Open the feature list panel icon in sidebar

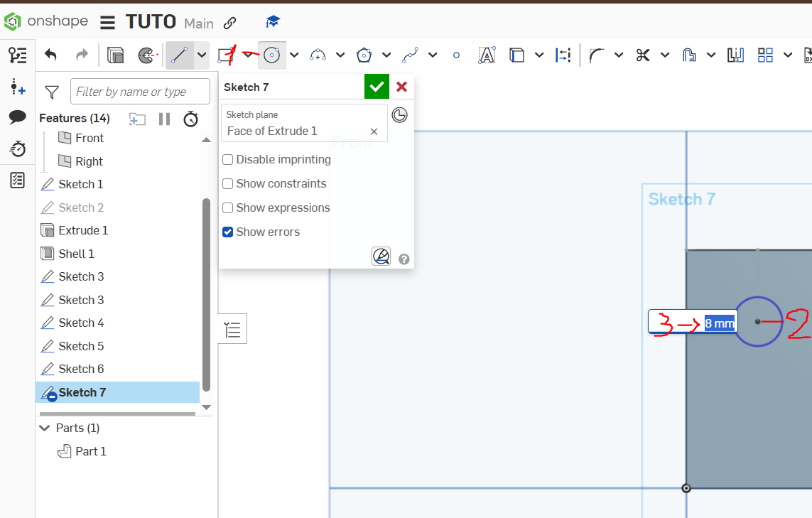18,55
